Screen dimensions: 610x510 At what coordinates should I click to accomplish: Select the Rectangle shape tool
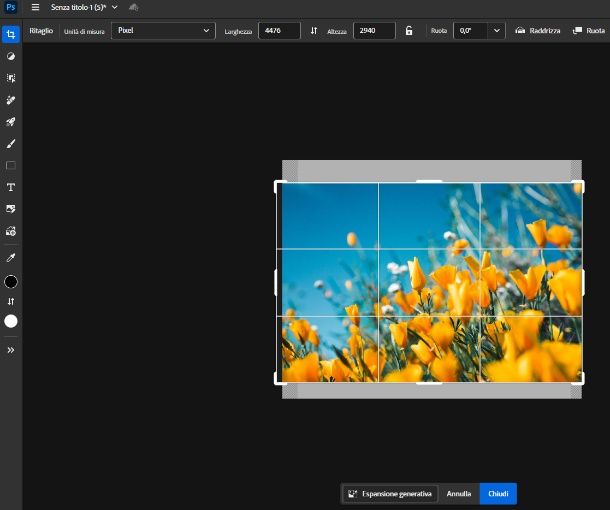click(11, 166)
